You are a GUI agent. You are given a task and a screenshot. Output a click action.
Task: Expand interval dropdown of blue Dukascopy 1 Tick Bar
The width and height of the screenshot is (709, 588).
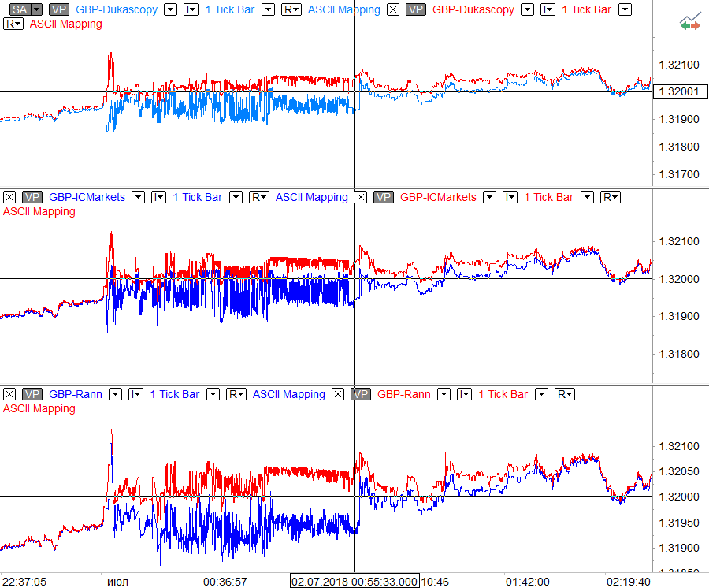point(268,9)
